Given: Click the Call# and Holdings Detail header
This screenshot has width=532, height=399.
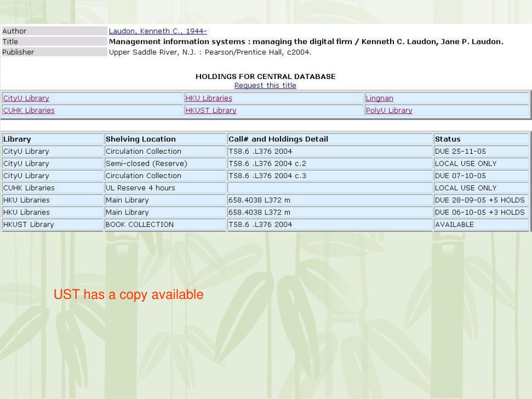Looking at the screenshot, I should pos(330,139).
